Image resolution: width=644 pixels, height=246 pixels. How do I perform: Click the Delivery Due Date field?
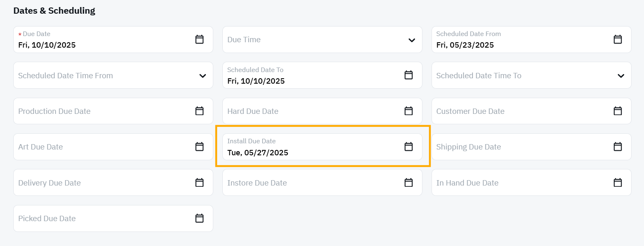point(113,183)
